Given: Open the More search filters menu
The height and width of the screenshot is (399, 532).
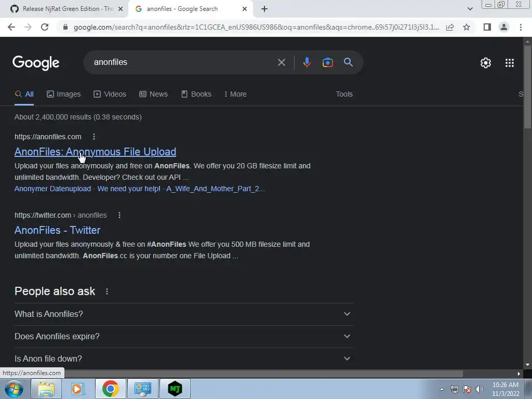Looking at the screenshot, I should 235,95.
